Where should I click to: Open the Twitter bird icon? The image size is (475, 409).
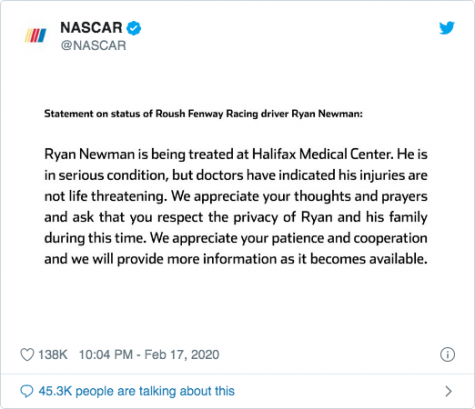(x=447, y=28)
